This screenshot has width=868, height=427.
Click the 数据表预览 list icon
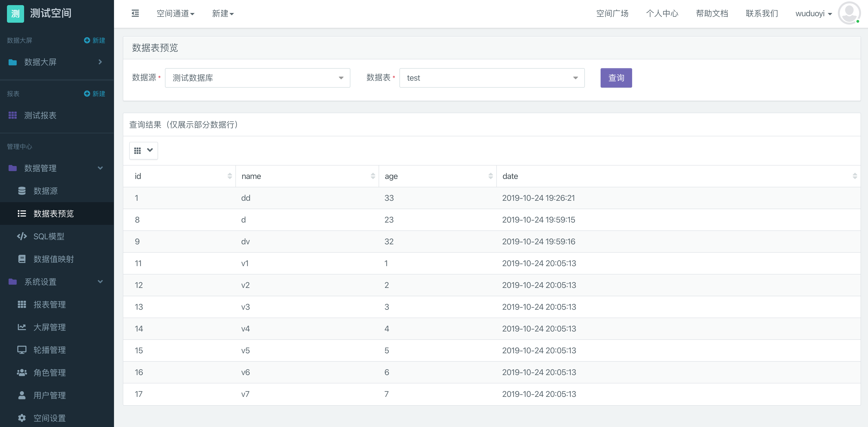[22, 213]
